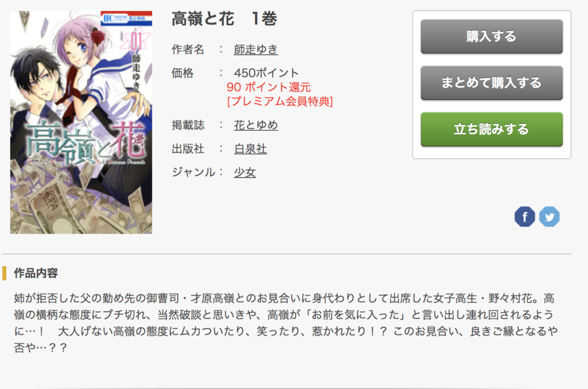The width and height of the screenshot is (588, 389).
Task: Click the 高嶺と花 volume cover image
Action: click(81, 123)
